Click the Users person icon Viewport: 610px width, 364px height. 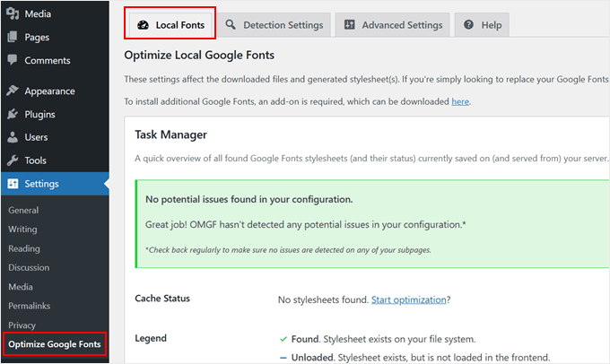pos(13,137)
